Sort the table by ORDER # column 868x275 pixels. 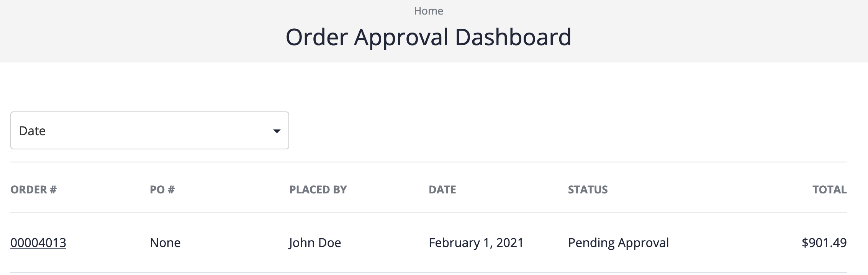[x=33, y=190]
